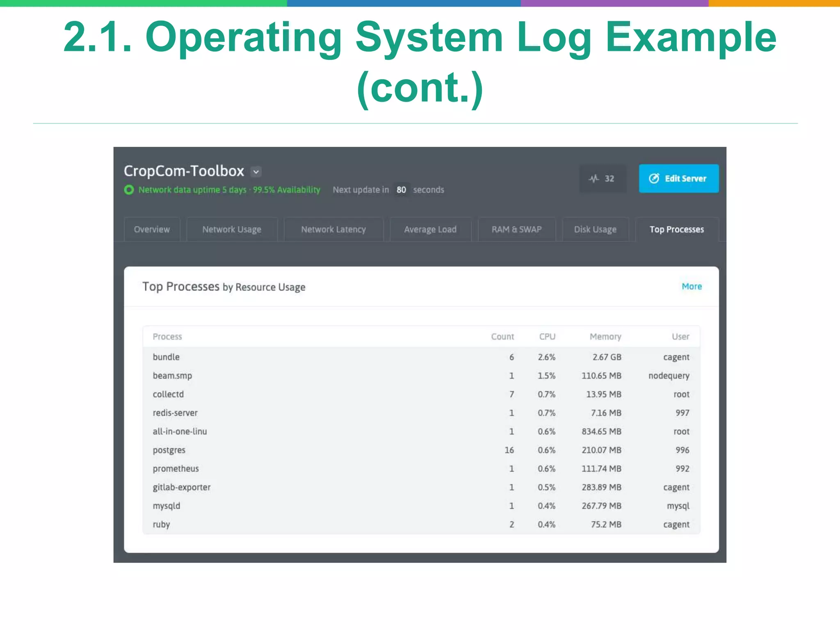Click the Memory column header

tap(605, 337)
